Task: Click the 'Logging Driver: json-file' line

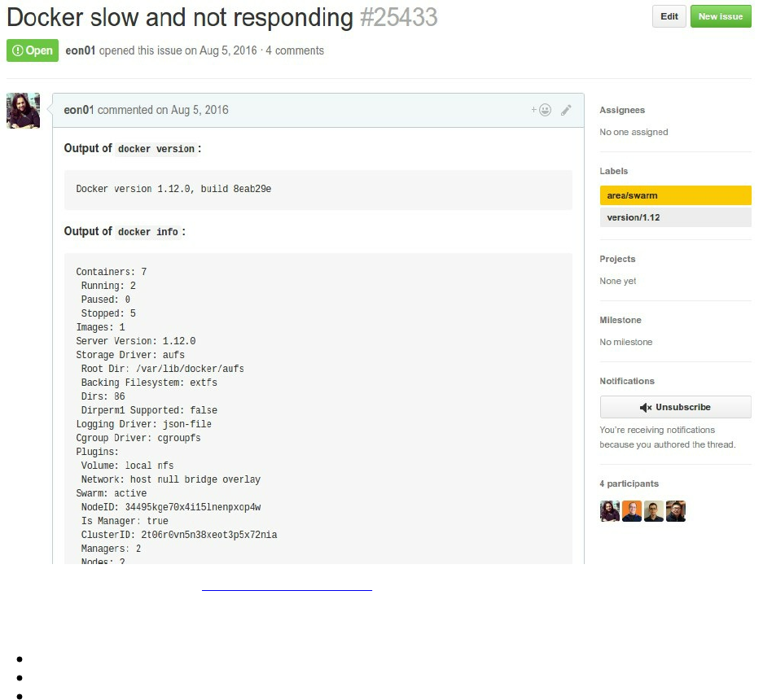Action: point(143,424)
